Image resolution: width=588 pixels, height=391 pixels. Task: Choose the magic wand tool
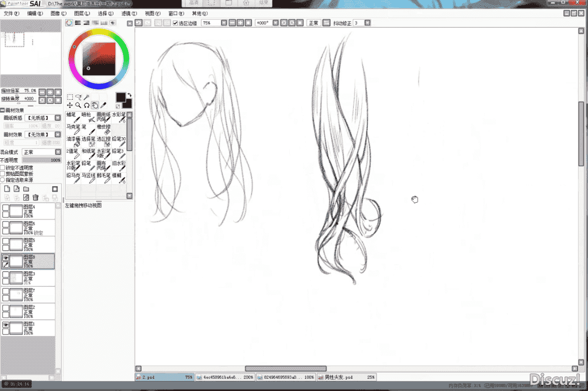(87, 97)
